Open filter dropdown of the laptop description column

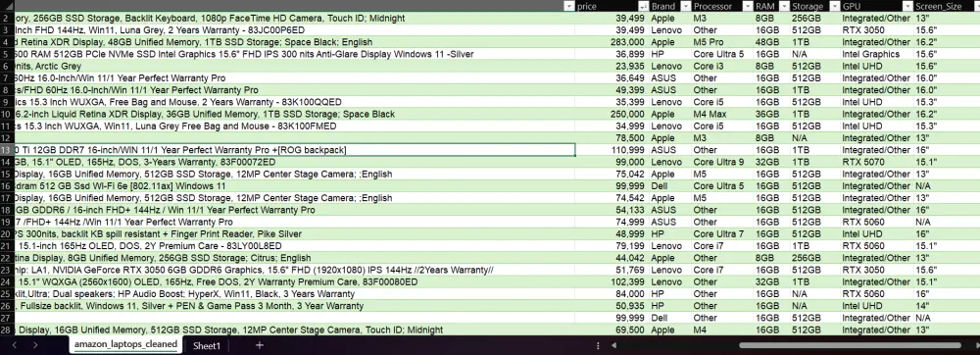[568, 6]
